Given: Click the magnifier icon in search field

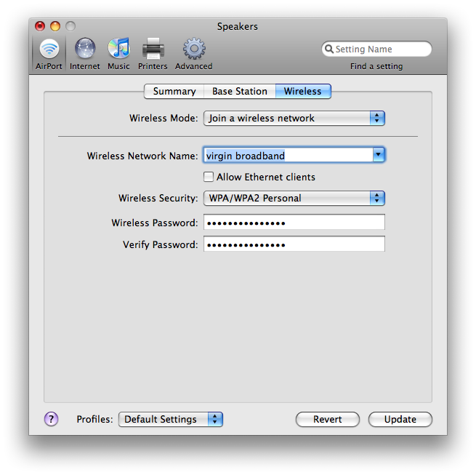Looking at the screenshot, I should 328,49.
